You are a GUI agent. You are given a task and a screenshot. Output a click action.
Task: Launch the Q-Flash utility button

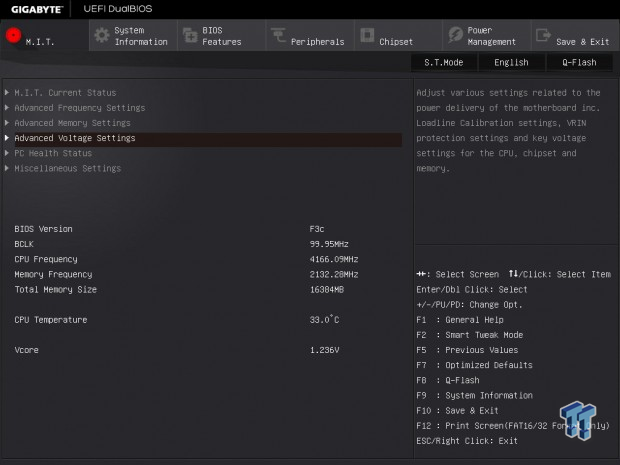(x=579, y=62)
